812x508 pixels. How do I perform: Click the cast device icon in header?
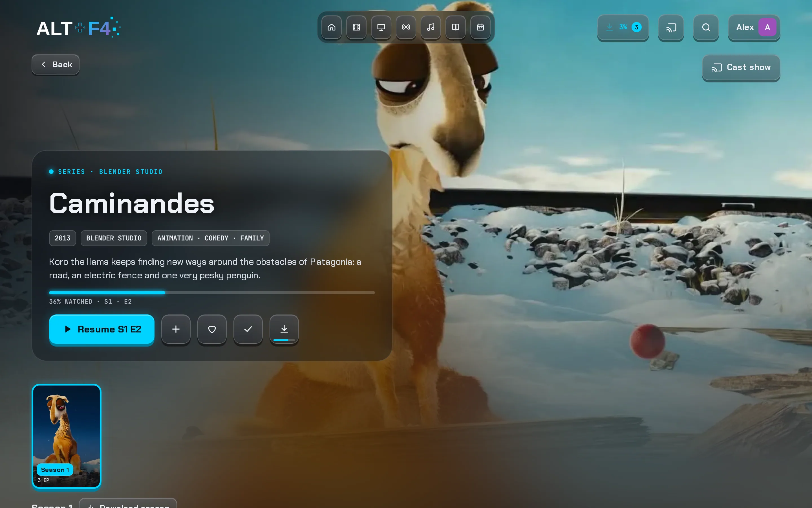671,27
